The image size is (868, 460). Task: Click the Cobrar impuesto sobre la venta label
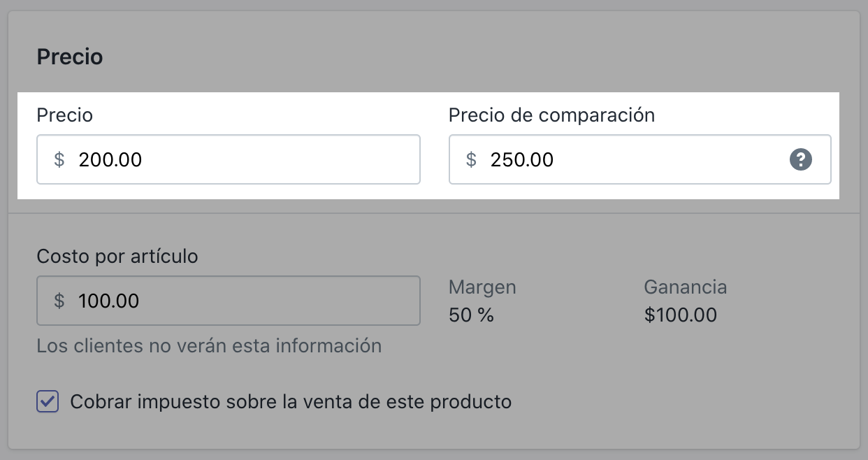point(291,402)
